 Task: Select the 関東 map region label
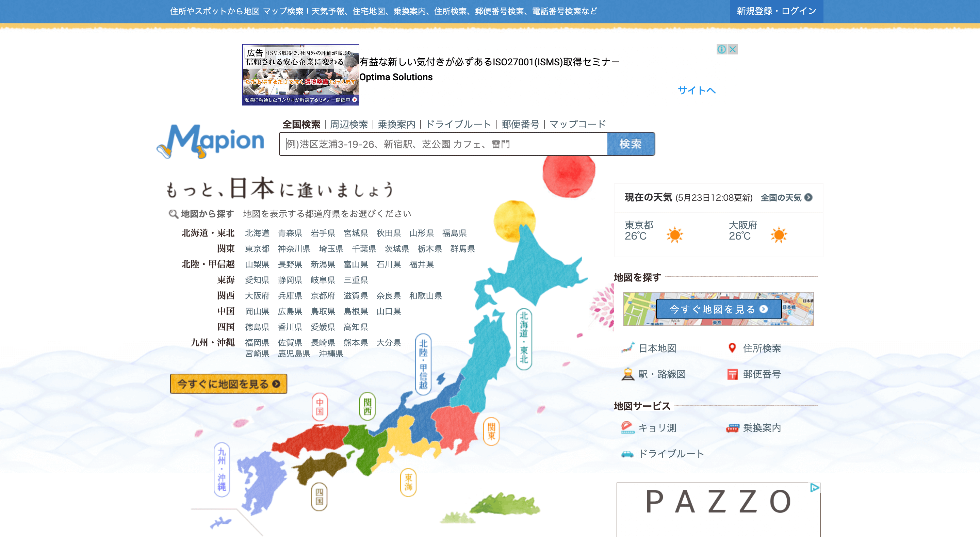(x=491, y=432)
